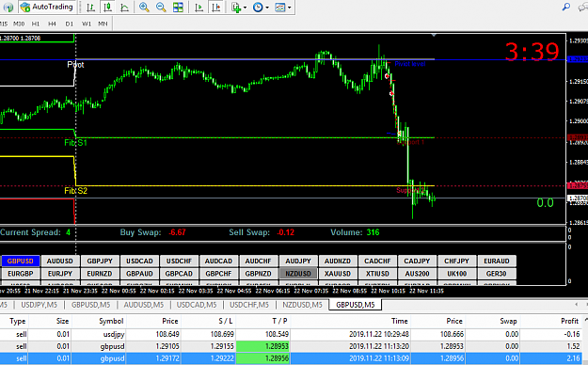Click the EURAUD symbol button
The width and height of the screenshot is (588, 365).
tap(497, 261)
